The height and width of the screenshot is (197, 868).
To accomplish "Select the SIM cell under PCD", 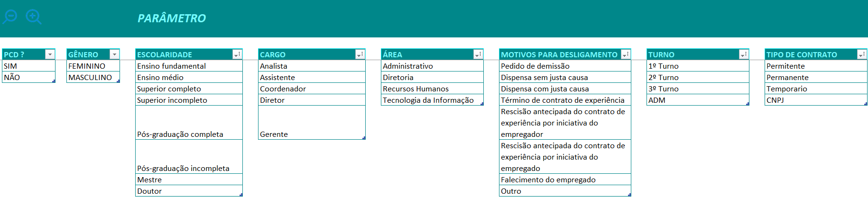I will point(28,66).
